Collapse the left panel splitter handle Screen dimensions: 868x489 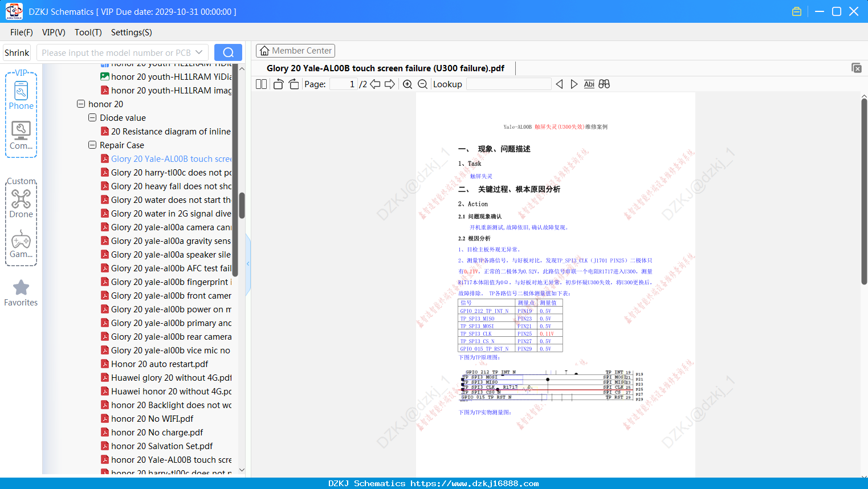pos(248,263)
